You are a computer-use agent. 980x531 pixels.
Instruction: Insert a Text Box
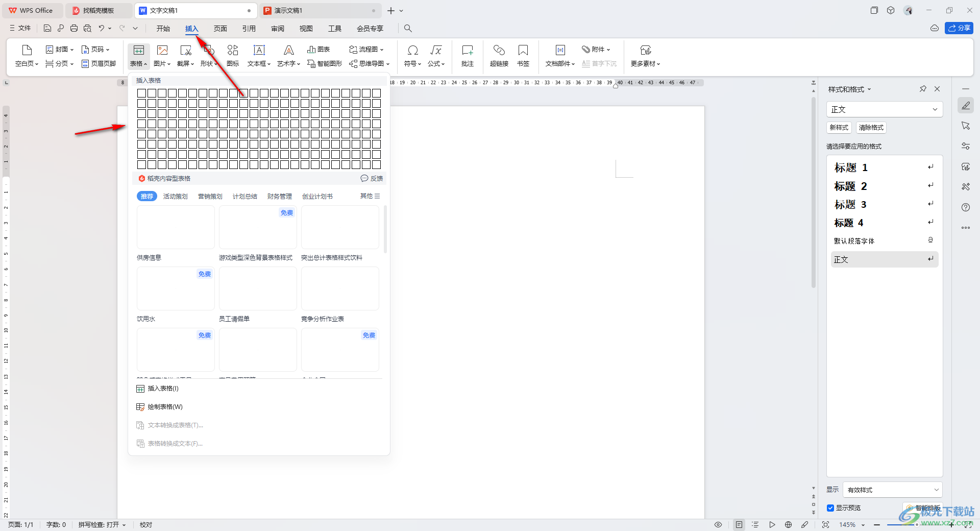coord(259,55)
